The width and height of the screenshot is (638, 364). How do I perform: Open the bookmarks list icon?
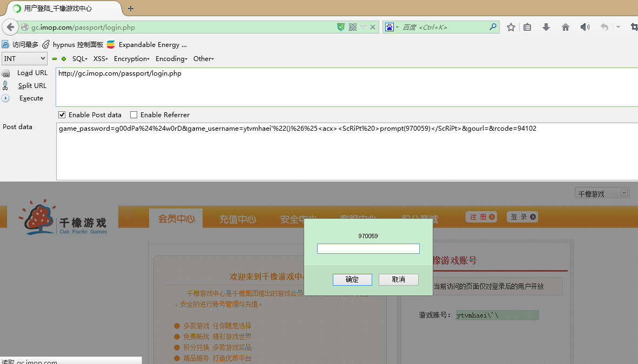tap(527, 27)
